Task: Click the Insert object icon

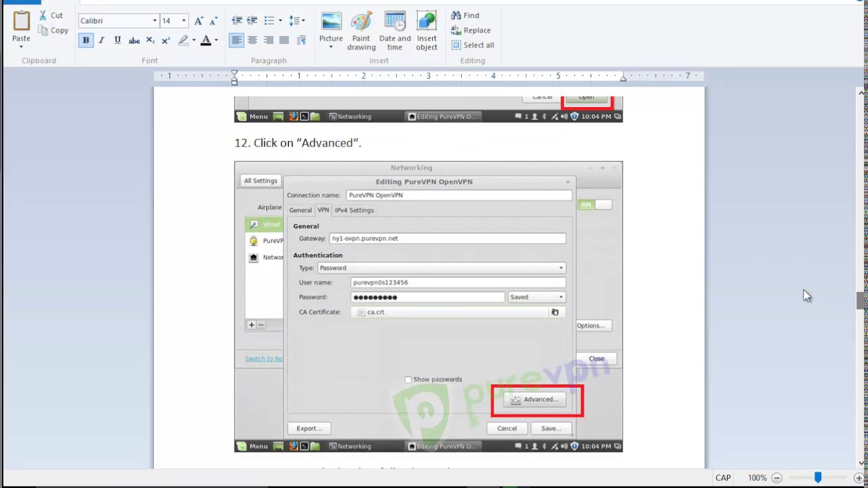Action: coord(427,21)
